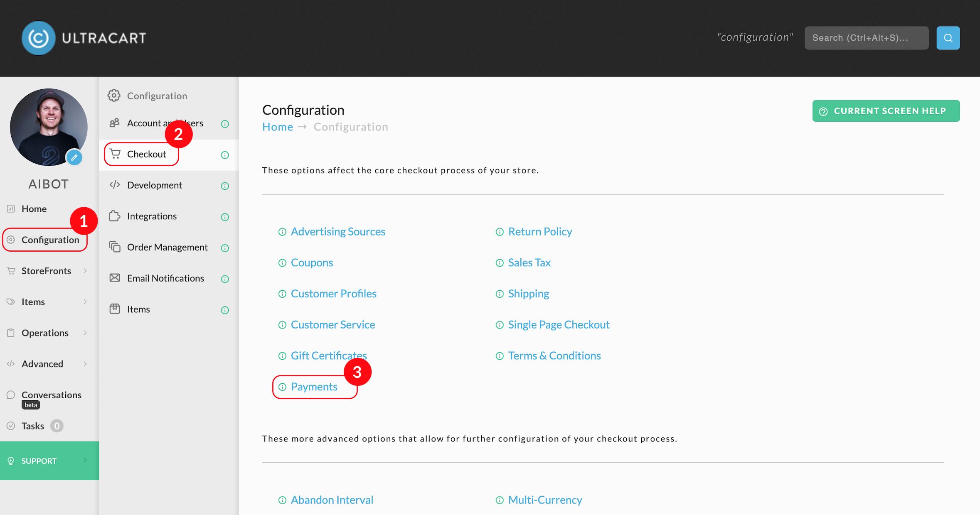Image resolution: width=980 pixels, height=515 pixels.
Task: Click the UltraCart logo icon
Action: coord(38,38)
